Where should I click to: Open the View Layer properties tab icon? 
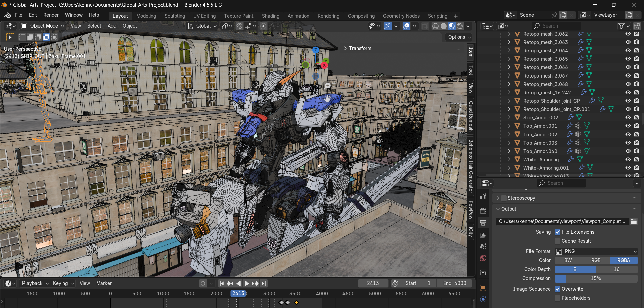pyautogui.click(x=483, y=234)
